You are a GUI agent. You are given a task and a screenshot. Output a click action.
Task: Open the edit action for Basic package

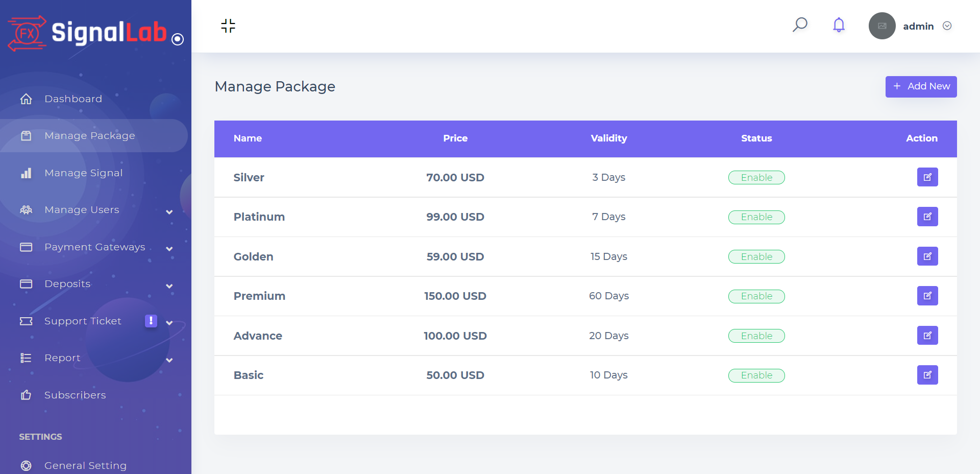pyautogui.click(x=927, y=375)
